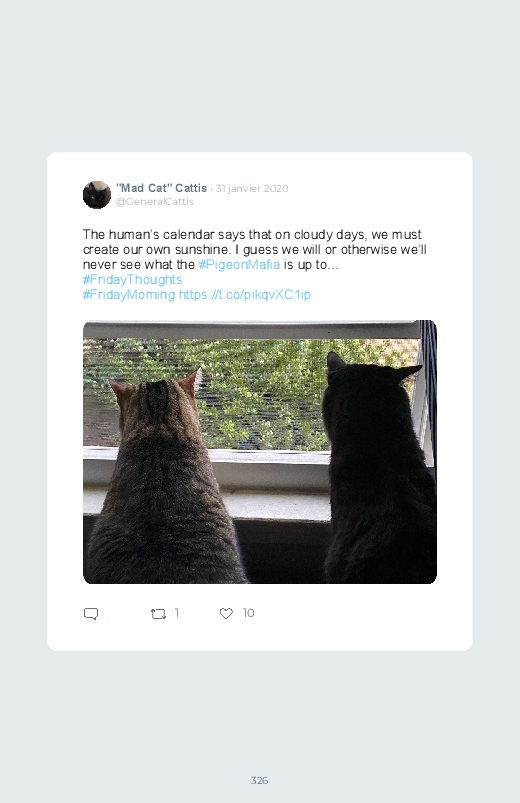Like the tweet with the heart icon
Viewport: 520px width, 803px height.
coord(226,614)
